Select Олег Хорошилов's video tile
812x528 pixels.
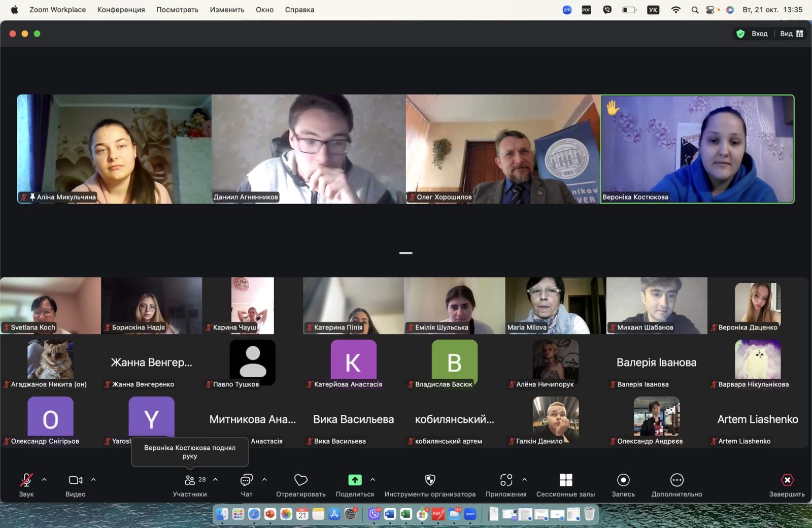(x=502, y=149)
